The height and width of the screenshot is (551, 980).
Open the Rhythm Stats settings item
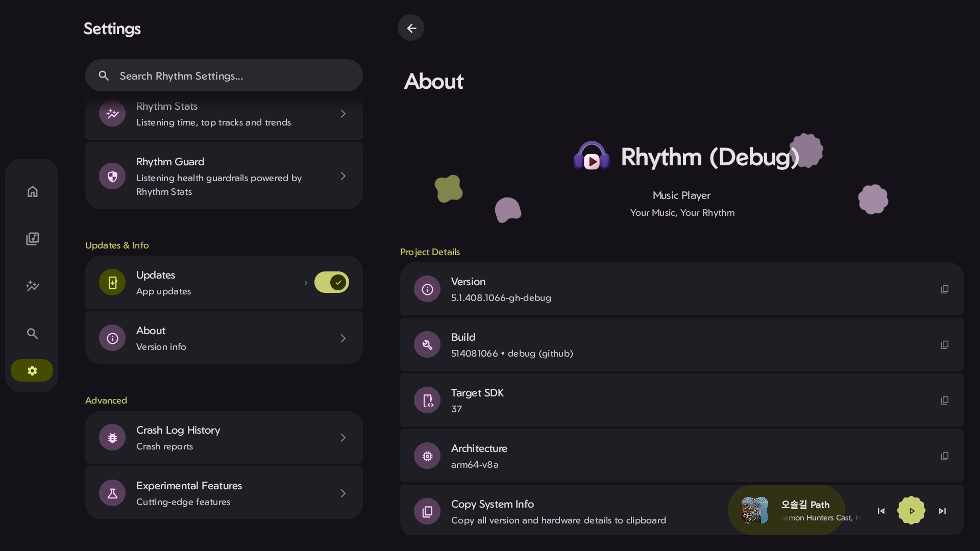[224, 115]
